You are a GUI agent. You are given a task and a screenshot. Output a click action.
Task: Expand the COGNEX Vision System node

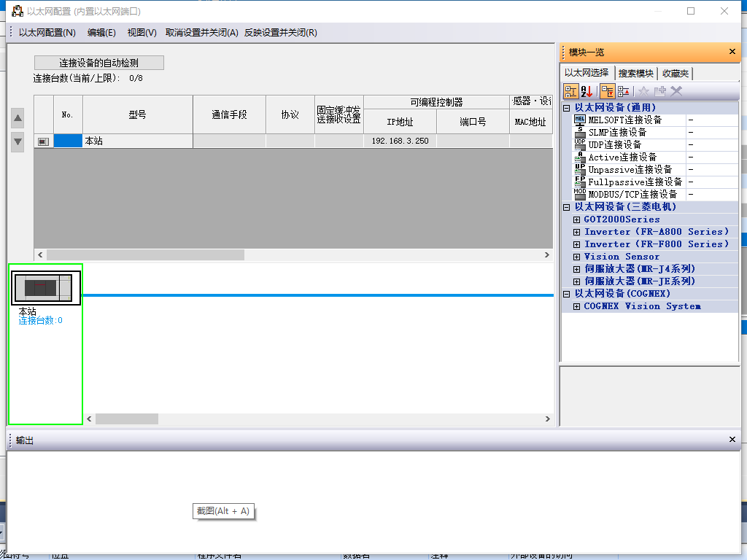coord(576,306)
